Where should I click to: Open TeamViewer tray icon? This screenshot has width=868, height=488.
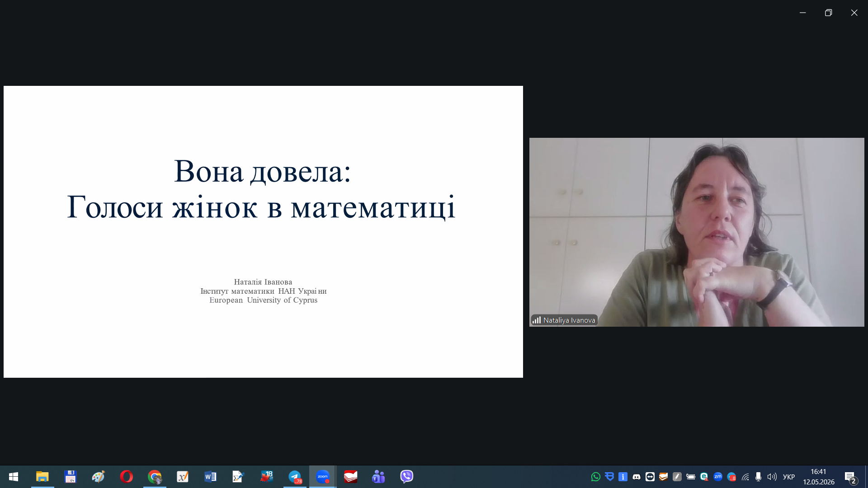[x=650, y=477]
